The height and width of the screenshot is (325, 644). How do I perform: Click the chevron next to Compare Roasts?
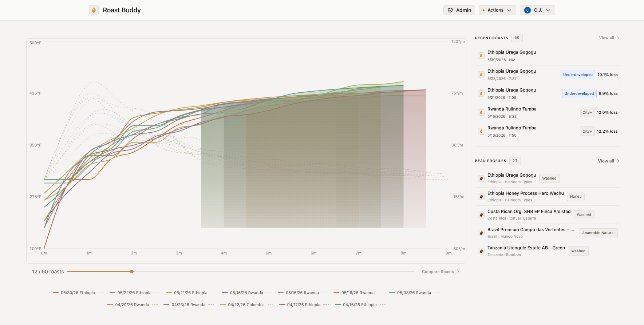point(458,272)
